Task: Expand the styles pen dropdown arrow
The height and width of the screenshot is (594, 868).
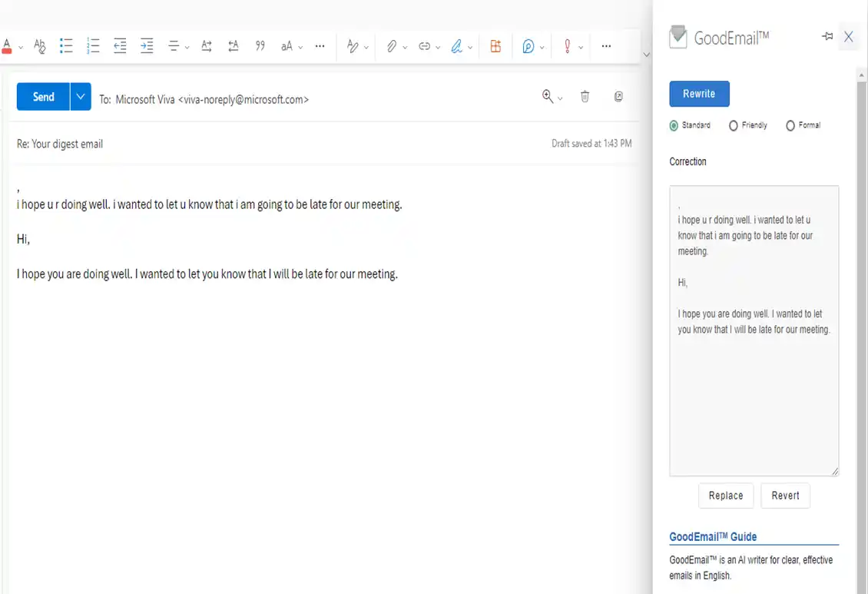Action: [366, 48]
